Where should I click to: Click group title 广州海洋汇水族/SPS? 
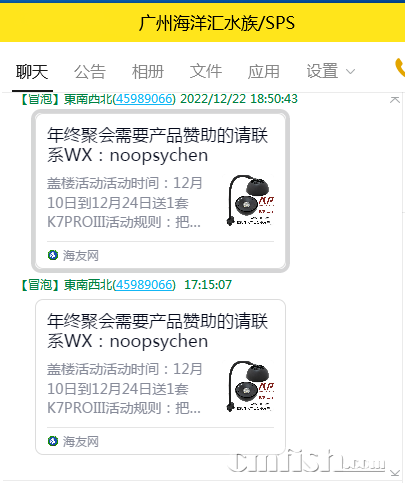(x=217, y=23)
